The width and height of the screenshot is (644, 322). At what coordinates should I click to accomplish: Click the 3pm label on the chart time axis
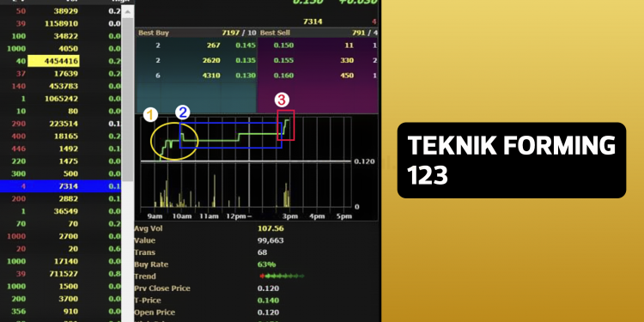tap(289, 216)
